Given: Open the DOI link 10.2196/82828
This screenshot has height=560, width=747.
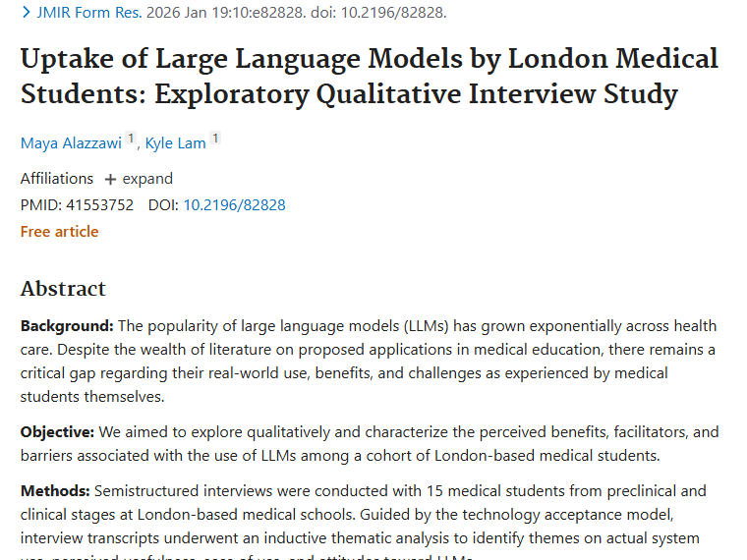Looking at the screenshot, I should [234, 205].
